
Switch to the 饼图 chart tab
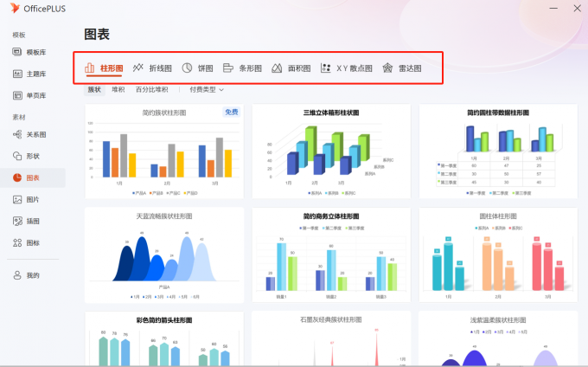198,68
